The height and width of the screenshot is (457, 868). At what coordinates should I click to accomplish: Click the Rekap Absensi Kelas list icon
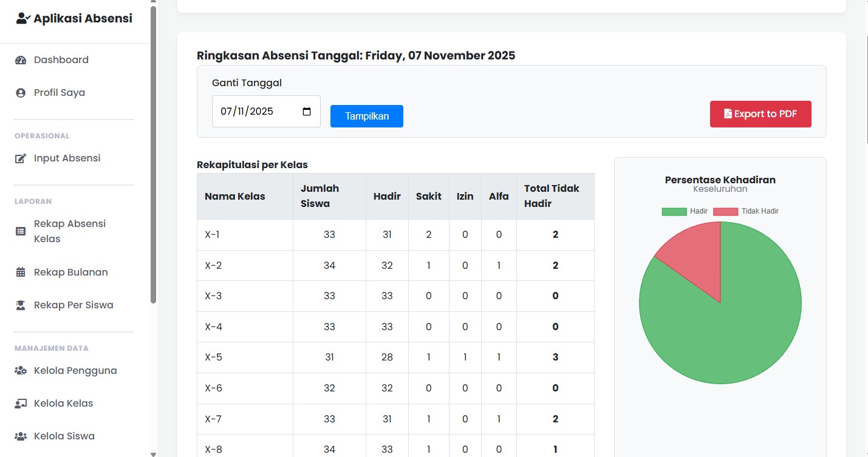click(21, 231)
